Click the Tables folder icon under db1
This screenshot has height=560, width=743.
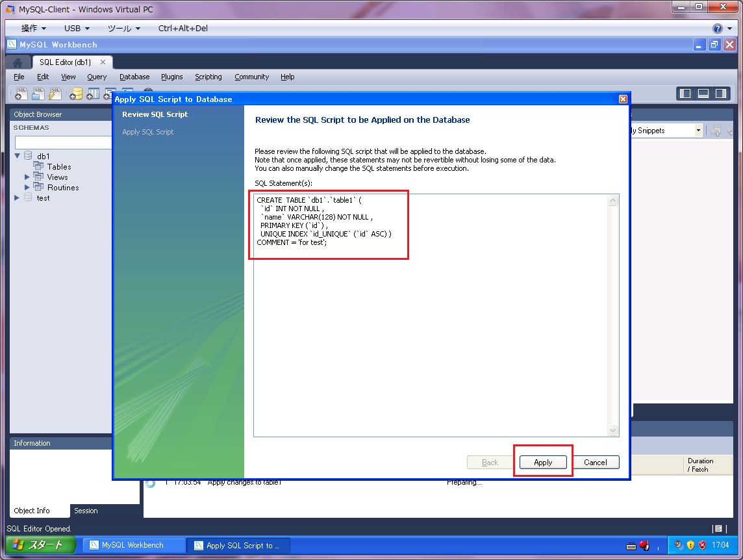point(38,166)
